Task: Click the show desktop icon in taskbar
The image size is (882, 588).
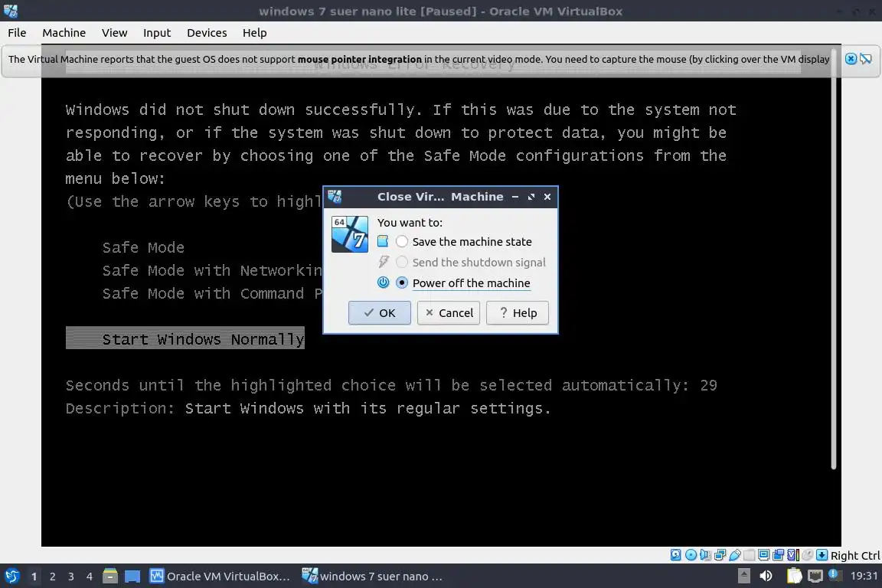Action: click(132, 577)
